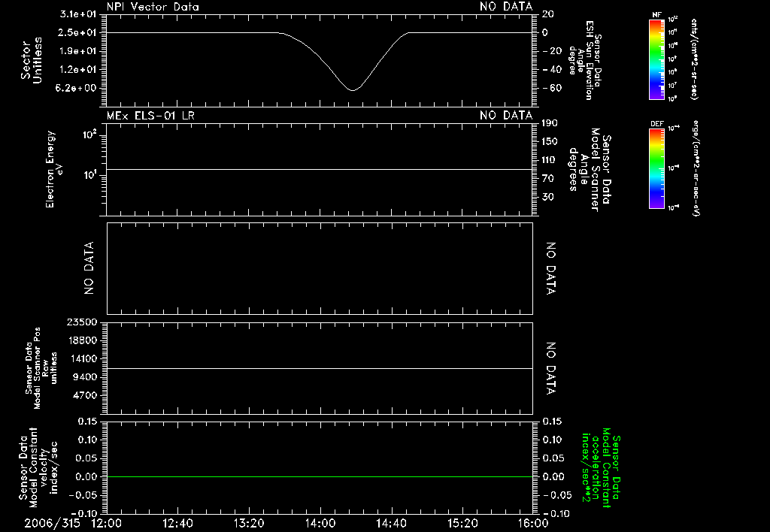Click the 12:00 time tick label
Screen dimensions: 770x532
107,523
